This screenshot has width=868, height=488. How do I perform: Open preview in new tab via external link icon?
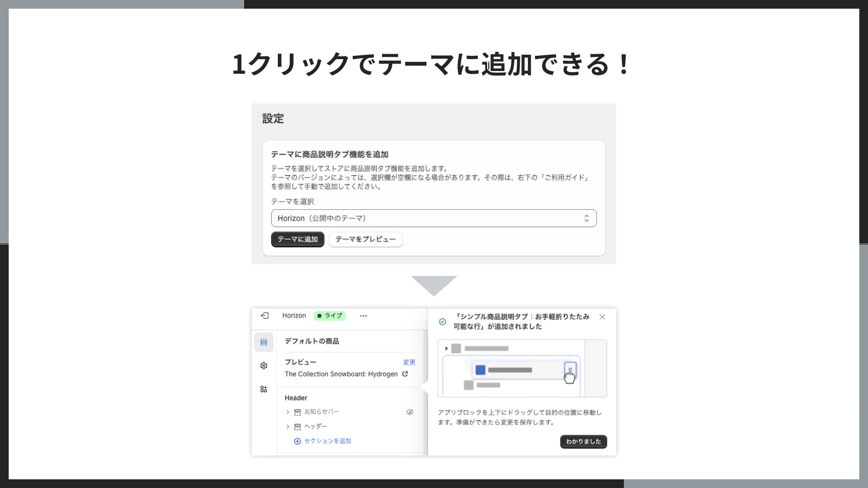(404, 374)
